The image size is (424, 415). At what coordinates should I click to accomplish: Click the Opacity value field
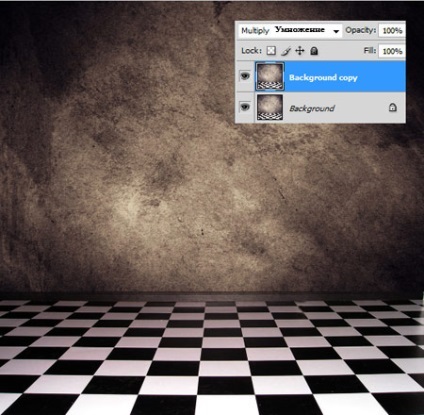click(x=392, y=31)
